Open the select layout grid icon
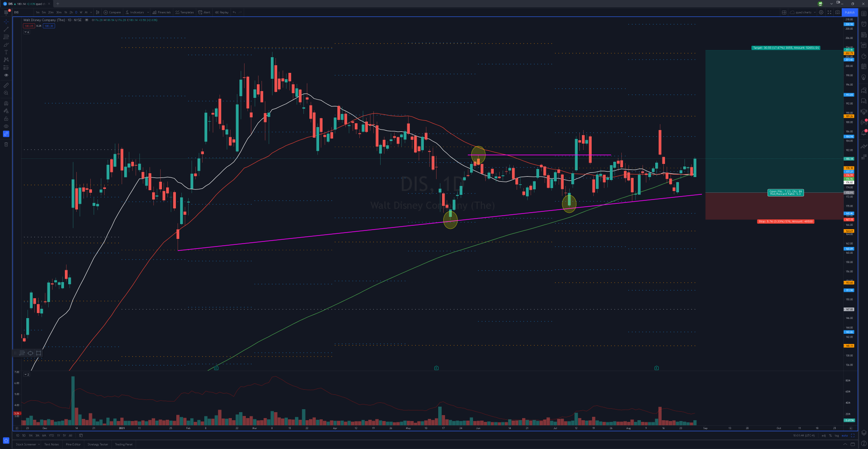Viewport: 868px width, 449px height. (784, 12)
